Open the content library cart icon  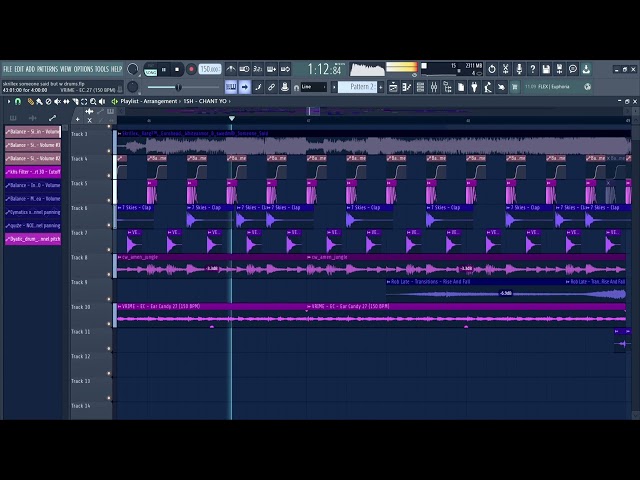(515, 87)
